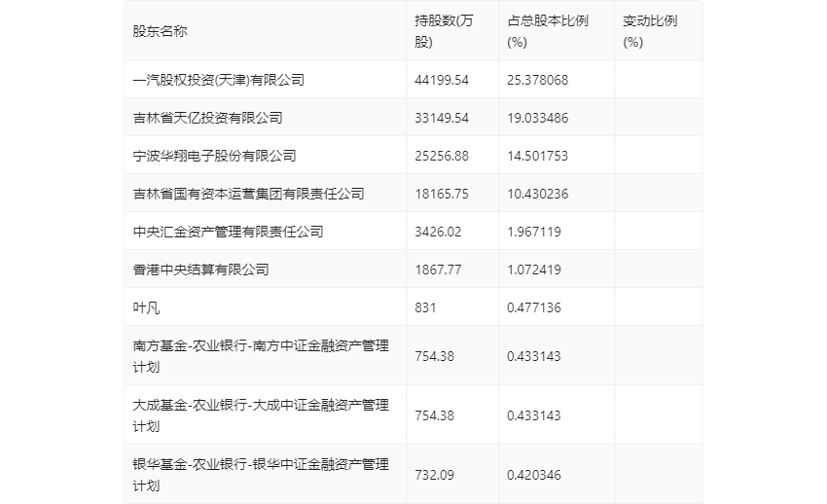The height and width of the screenshot is (504, 827).
Task: Click percentage 10.430236
Action: tap(537, 194)
